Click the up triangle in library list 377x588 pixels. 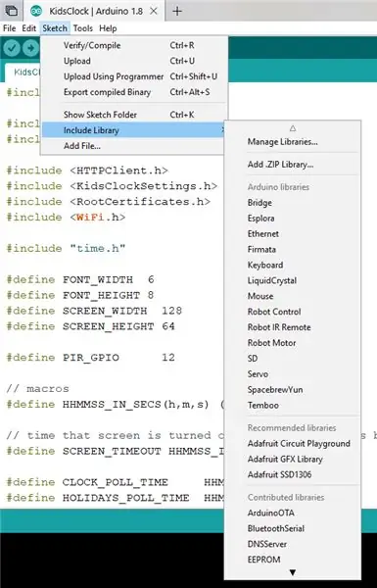[x=293, y=128]
